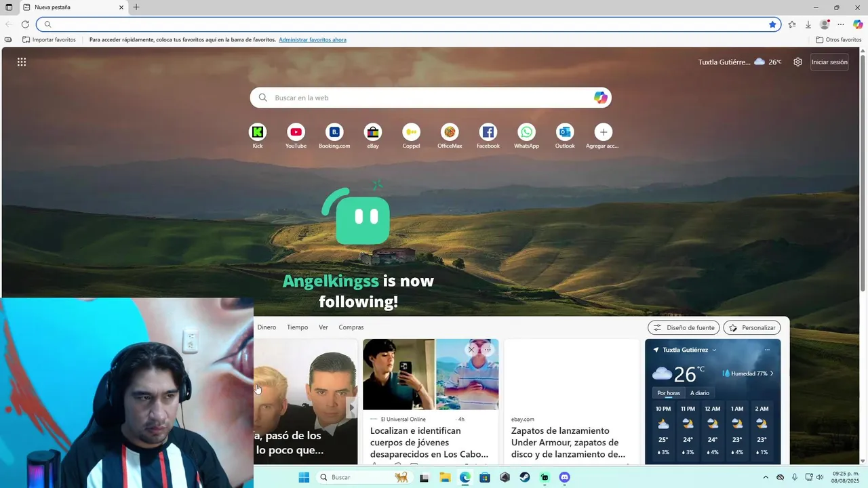This screenshot has width=868, height=488.
Task: Open the WhatsApp shortcut
Action: [526, 132]
